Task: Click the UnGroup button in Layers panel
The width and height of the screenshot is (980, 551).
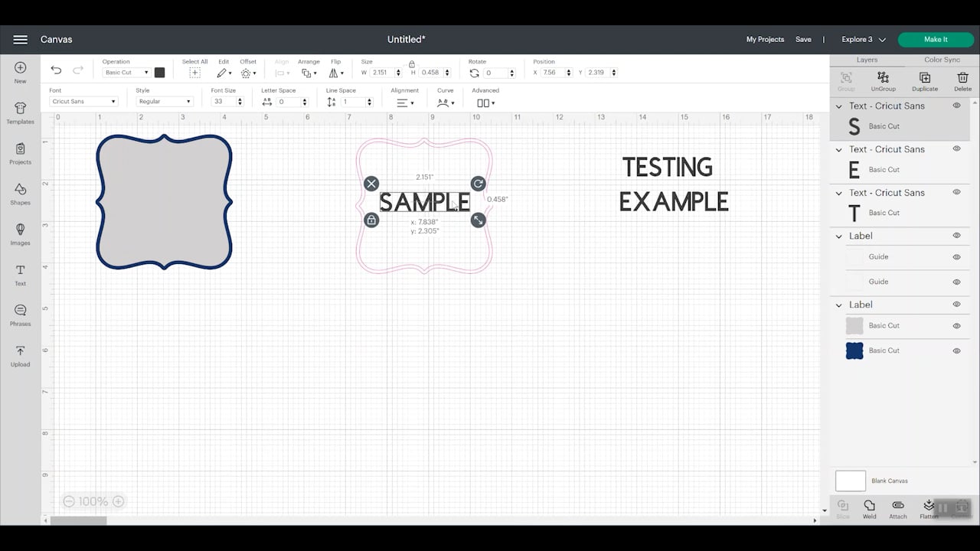Action: 883,81
